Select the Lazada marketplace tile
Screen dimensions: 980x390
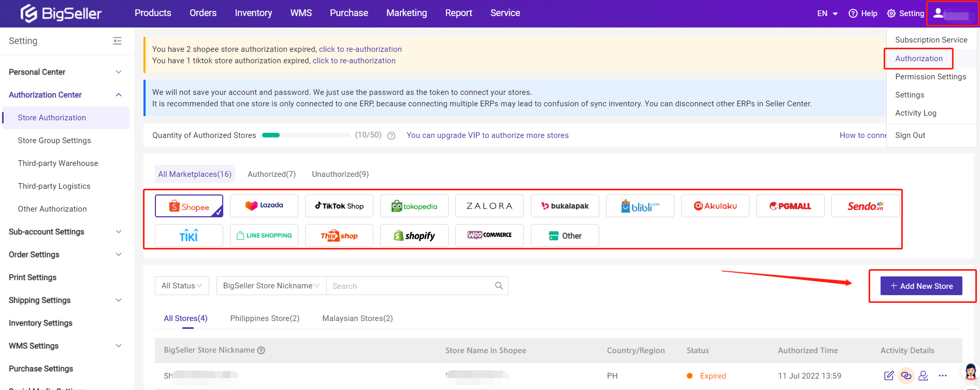[x=264, y=205]
